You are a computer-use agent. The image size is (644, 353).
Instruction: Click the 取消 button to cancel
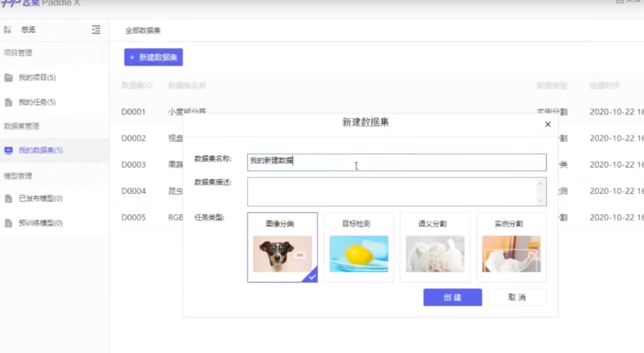coord(517,297)
